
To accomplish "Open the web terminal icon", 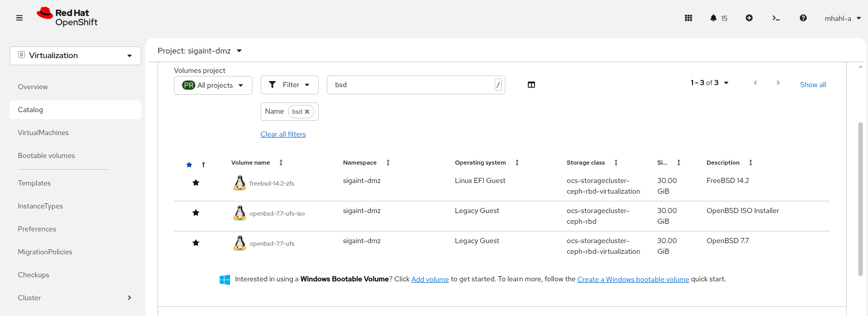I will (776, 18).
